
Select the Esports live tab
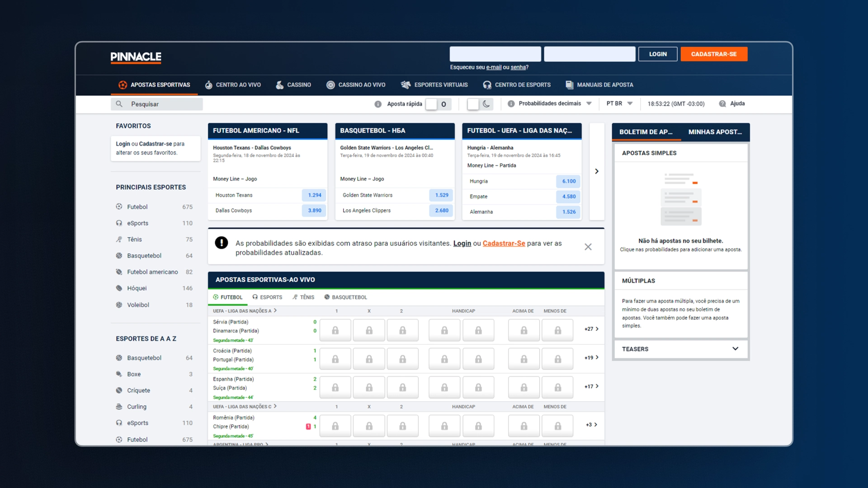click(267, 297)
